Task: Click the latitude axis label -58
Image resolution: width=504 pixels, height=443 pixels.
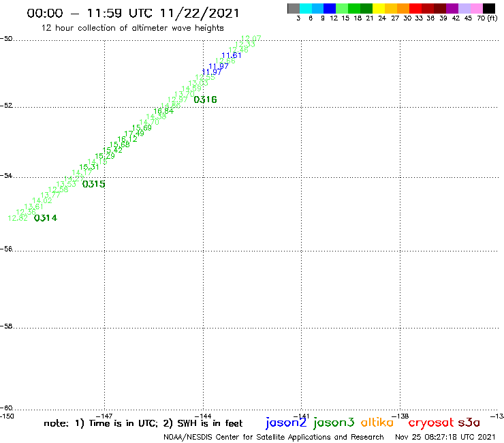Action: tap(6, 326)
